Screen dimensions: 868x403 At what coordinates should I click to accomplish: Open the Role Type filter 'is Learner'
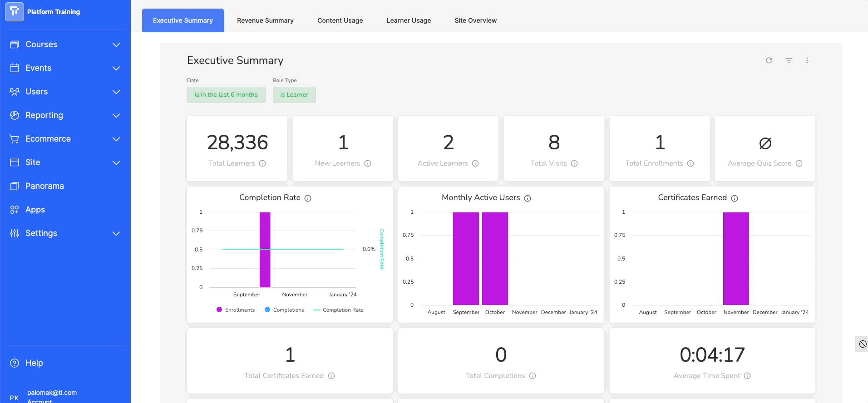pyautogui.click(x=294, y=95)
